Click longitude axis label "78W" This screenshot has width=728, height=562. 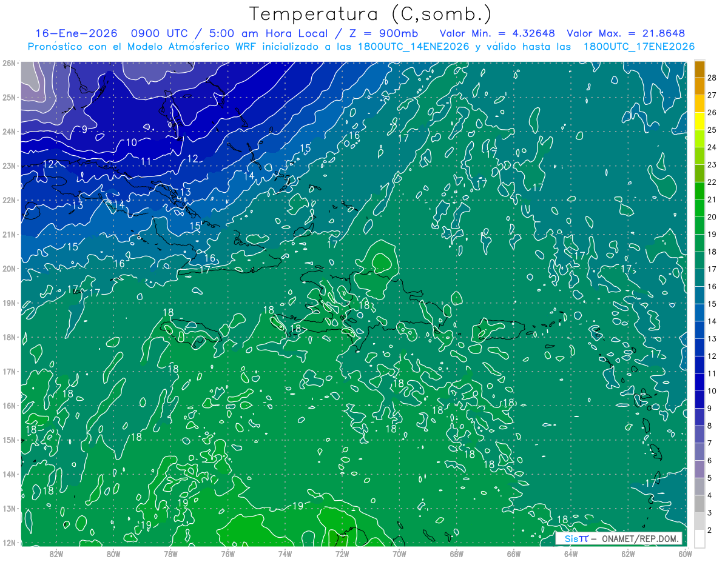170,554
